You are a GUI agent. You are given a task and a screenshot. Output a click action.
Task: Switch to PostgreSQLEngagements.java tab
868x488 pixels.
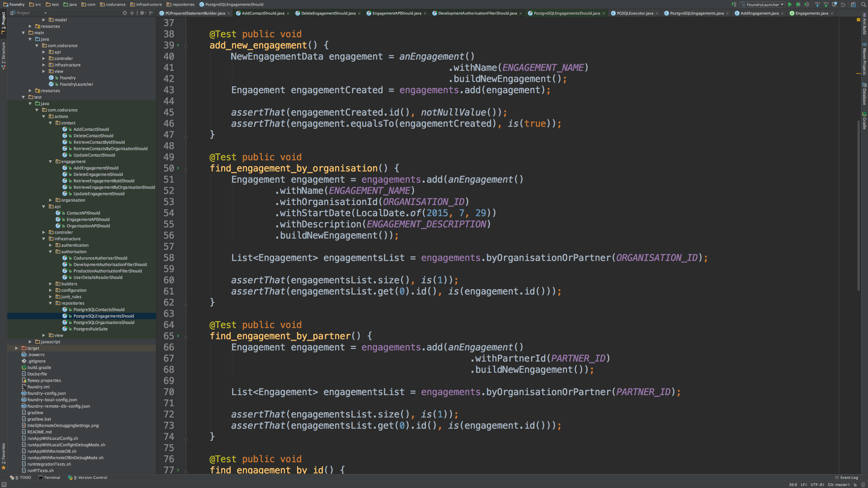coord(696,13)
